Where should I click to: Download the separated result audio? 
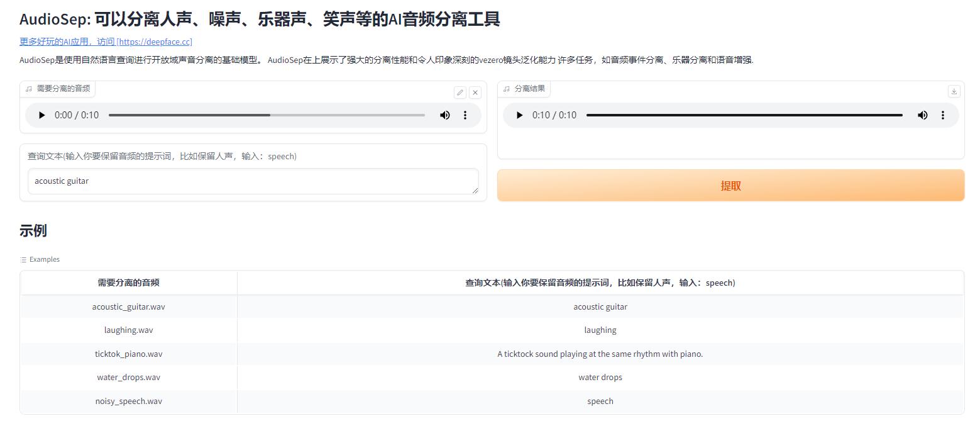click(x=954, y=91)
